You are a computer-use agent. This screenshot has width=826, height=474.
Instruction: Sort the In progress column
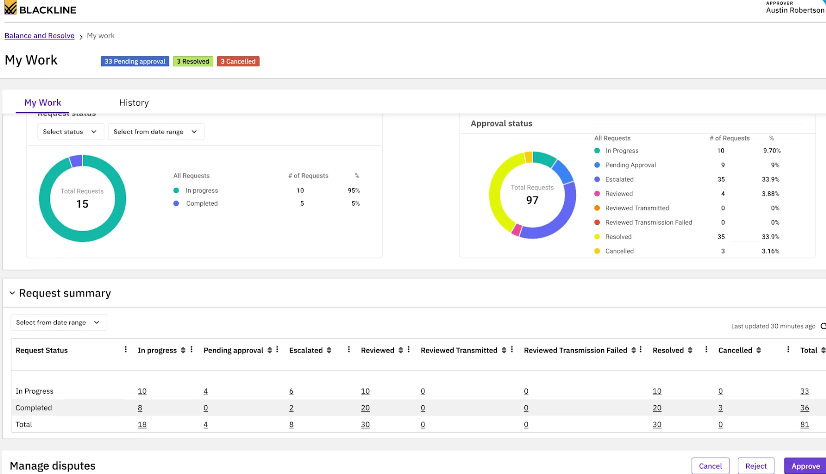183,350
